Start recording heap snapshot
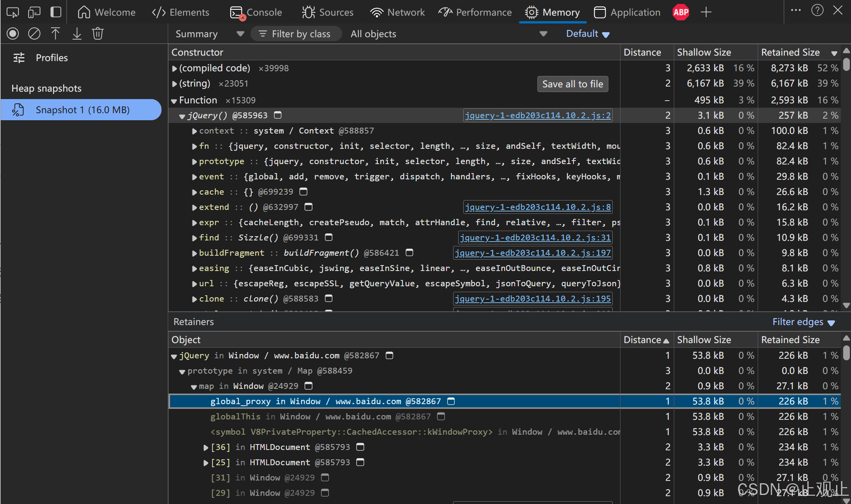This screenshot has height=504, width=851. pos(13,34)
